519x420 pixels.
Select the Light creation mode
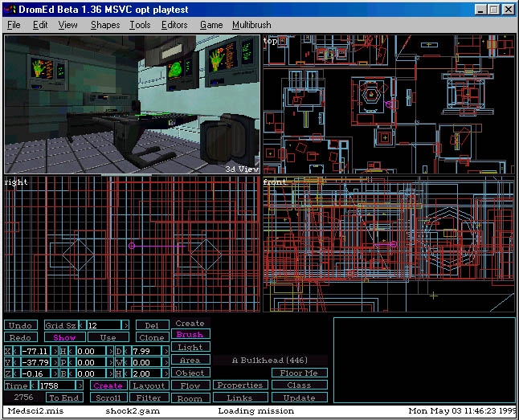190,347
